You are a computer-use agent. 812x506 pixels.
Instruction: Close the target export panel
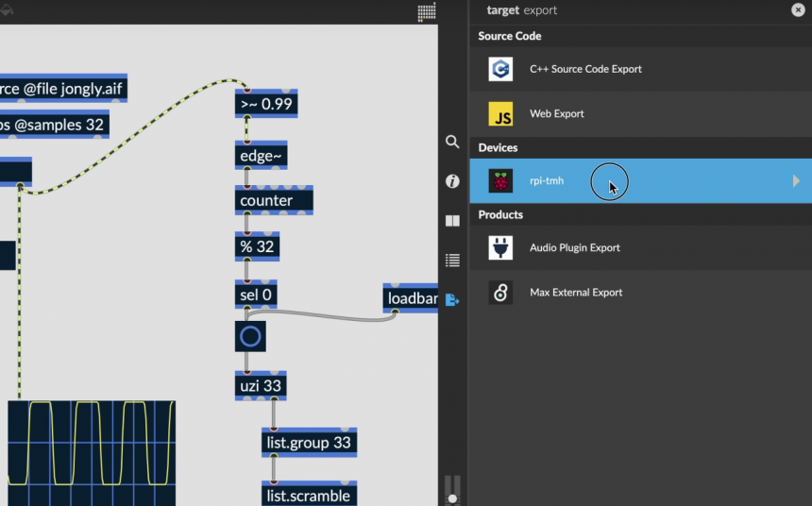click(798, 9)
